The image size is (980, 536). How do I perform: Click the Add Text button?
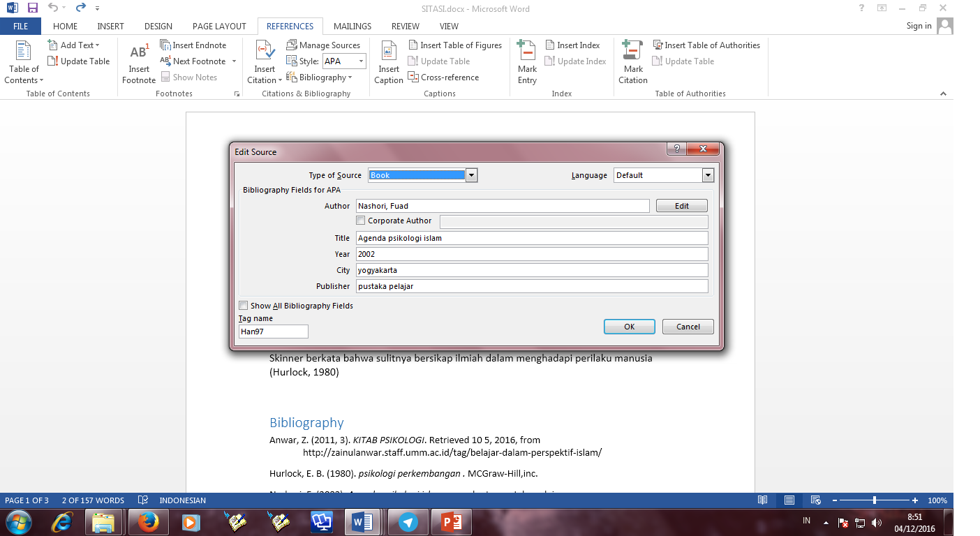pyautogui.click(x=74, y=45)
